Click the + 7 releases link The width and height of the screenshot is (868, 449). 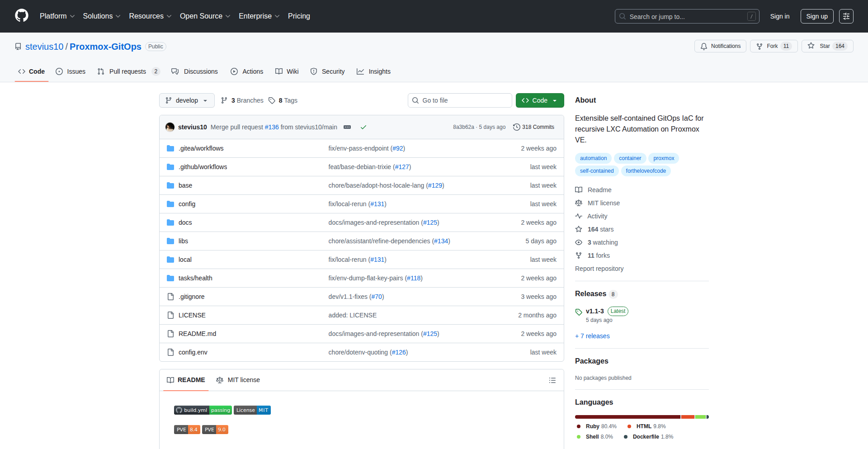click(592, 336)
